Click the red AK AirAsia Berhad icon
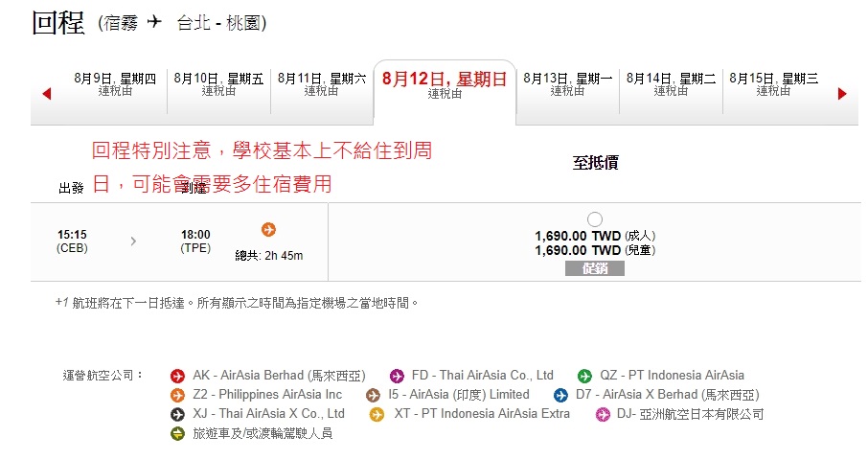Image resolution: width=868 pixels, height=460 pixels. pos(177,376)
